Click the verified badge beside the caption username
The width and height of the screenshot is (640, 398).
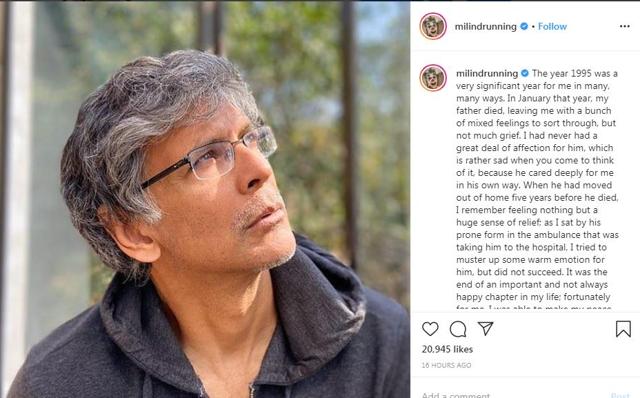coord(525,73)
